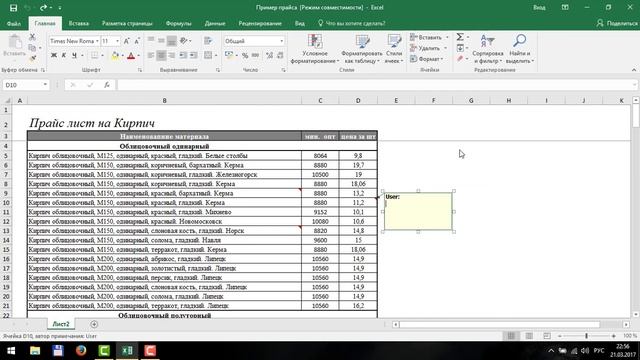Viewport: 640px width, 360px height.
Task: Switch to the Формулы tab
Action: click(178, 24)
